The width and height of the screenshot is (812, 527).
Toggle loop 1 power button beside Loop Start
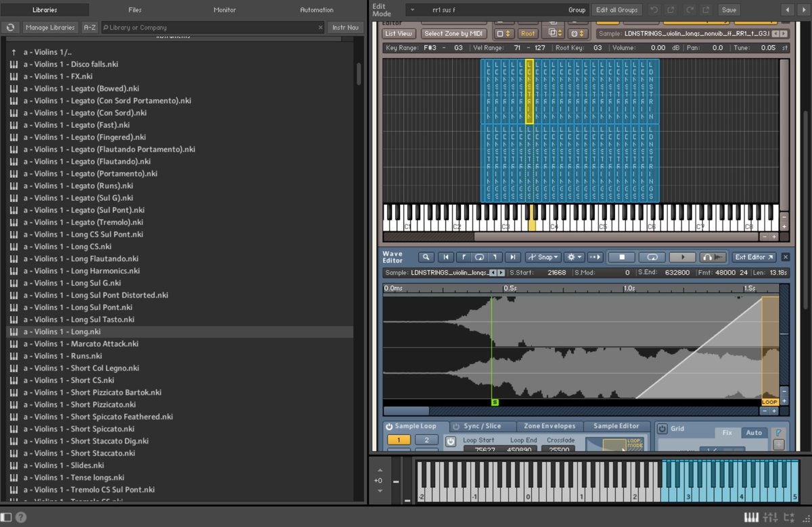point(451,442)
